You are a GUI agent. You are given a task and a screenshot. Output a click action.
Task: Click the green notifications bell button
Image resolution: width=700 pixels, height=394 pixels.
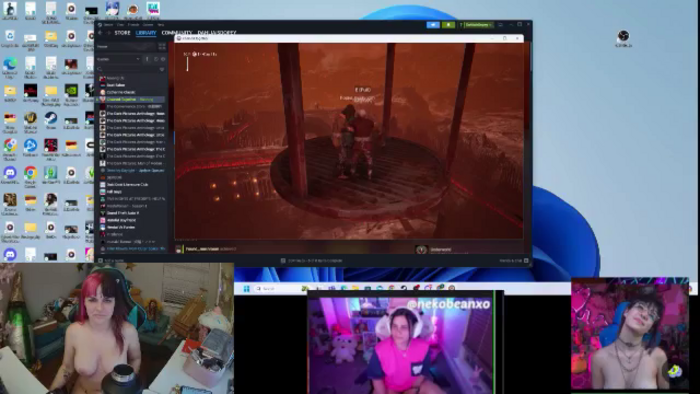(448, 25)
